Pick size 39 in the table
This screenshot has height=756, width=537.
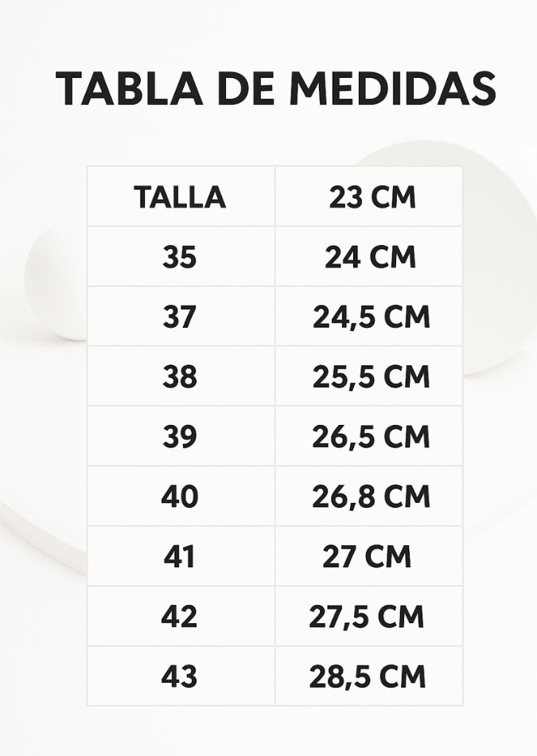[x=180, y=437]
